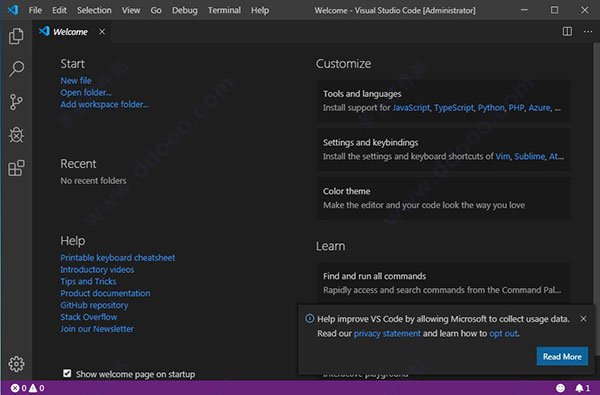
Task: Click the Sublime keybindings link
Action: 530,157
